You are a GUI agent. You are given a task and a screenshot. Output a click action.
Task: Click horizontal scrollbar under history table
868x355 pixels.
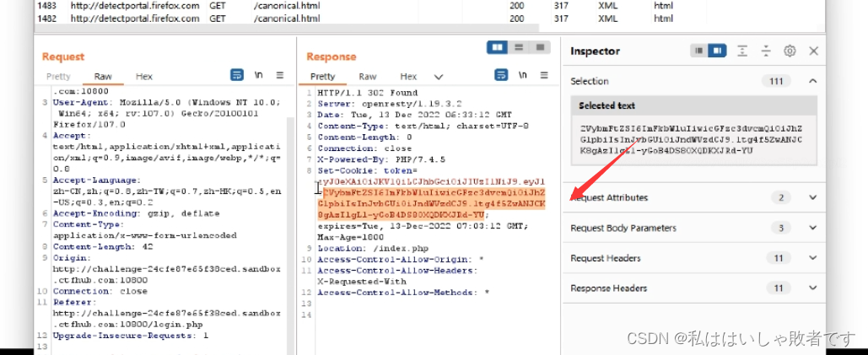[x=287, y=29]
